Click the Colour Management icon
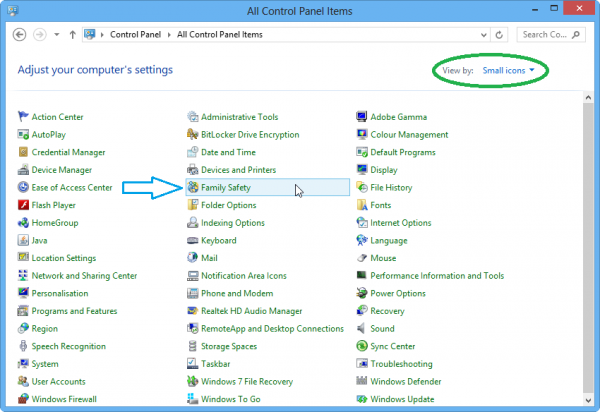This screenshot has width=600, height=412. pos(362,134)
